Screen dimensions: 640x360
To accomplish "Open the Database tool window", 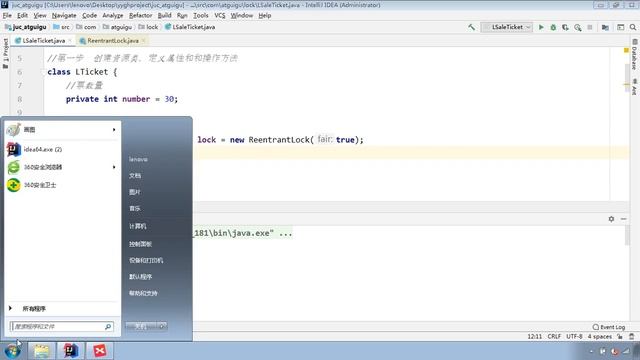I will pyautogui.click(x=634, y=54).
